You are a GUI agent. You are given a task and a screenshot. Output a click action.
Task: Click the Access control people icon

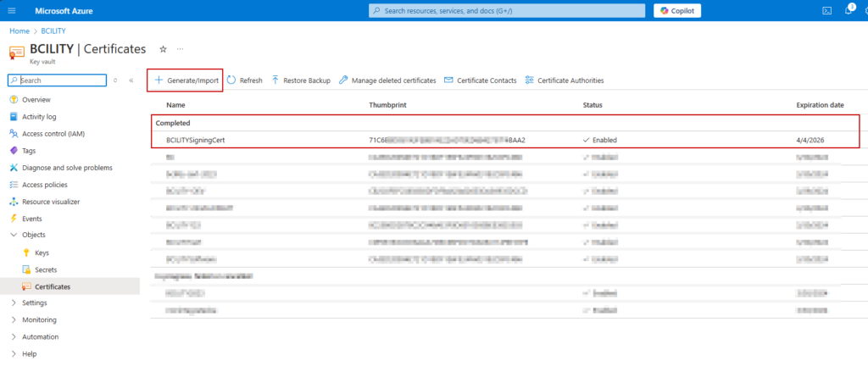coord(14,133)
